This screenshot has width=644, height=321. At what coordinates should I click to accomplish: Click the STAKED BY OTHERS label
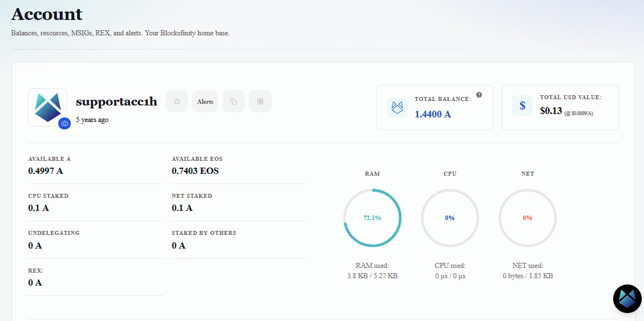[x=204, y=233]
